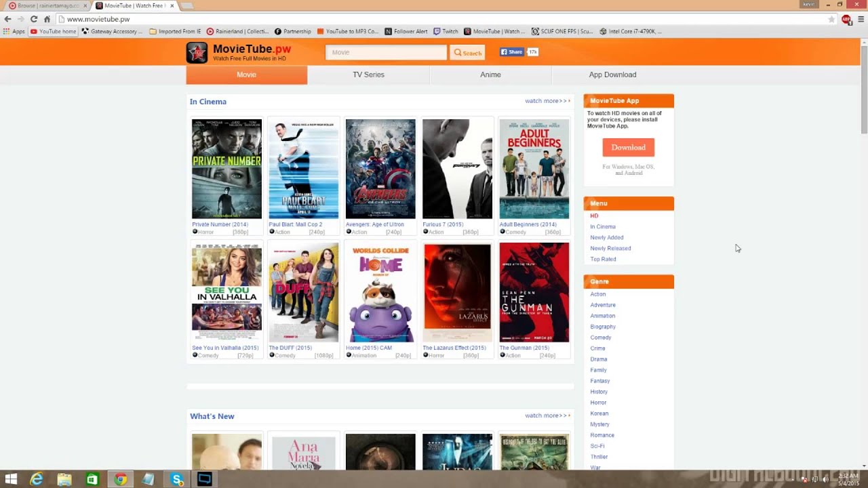
Task: Open The Lazarus Effect poster
Action: pos(457,293)
